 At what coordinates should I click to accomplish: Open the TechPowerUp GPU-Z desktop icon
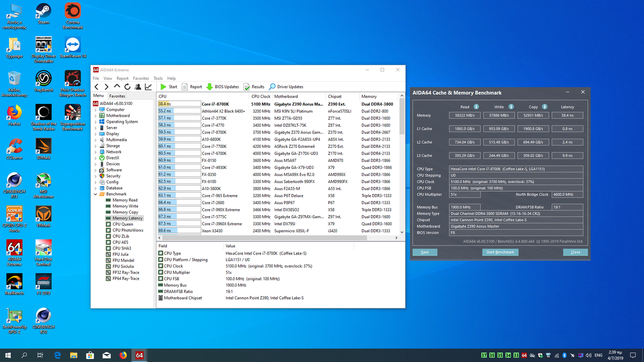coord(14,321)
